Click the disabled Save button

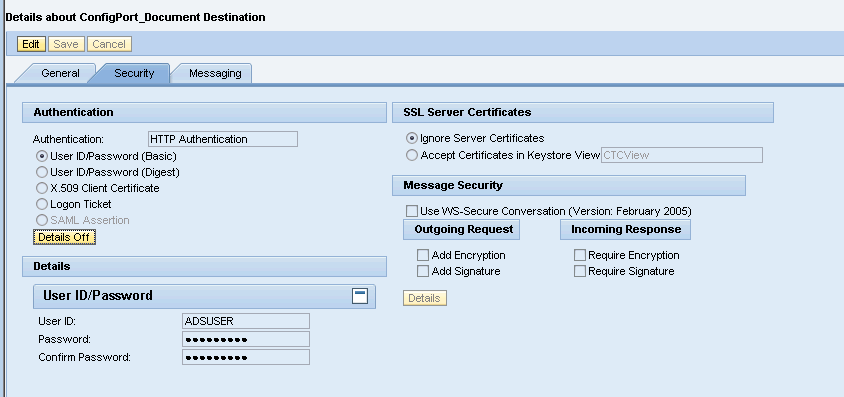[66, 44]
